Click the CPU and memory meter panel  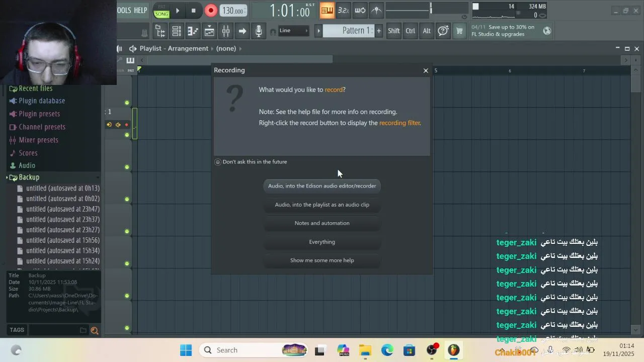(510, 11)
